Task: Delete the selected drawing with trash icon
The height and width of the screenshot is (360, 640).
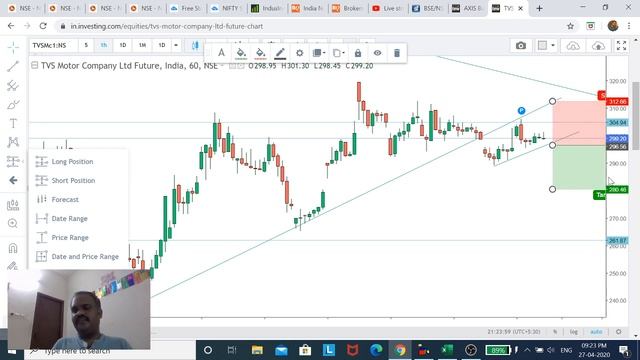Action: [x=397, y=53]
